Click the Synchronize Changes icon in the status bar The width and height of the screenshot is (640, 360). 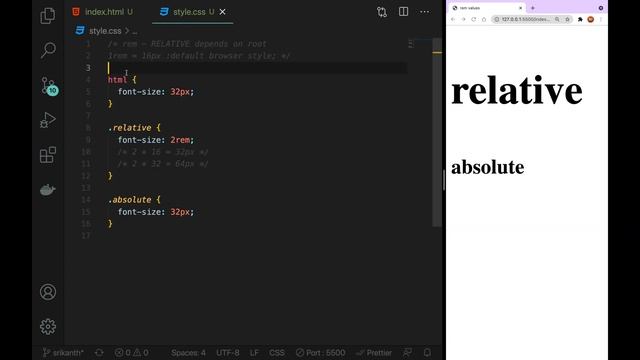(99, 353)
